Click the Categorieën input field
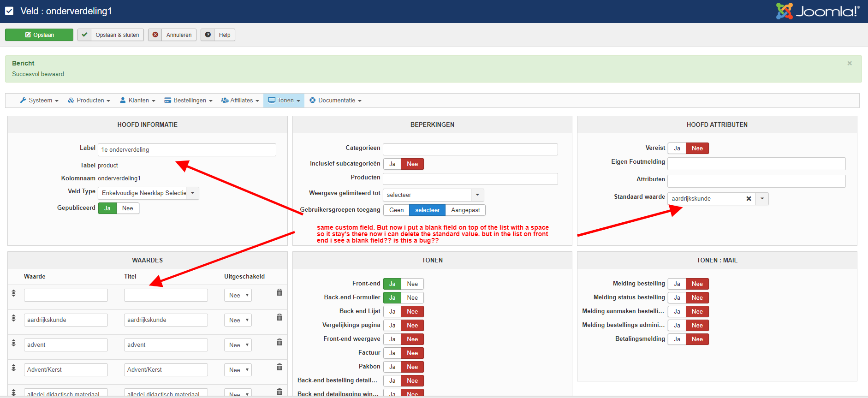Viewport: 868px width, 398px height. pos(470,149)
